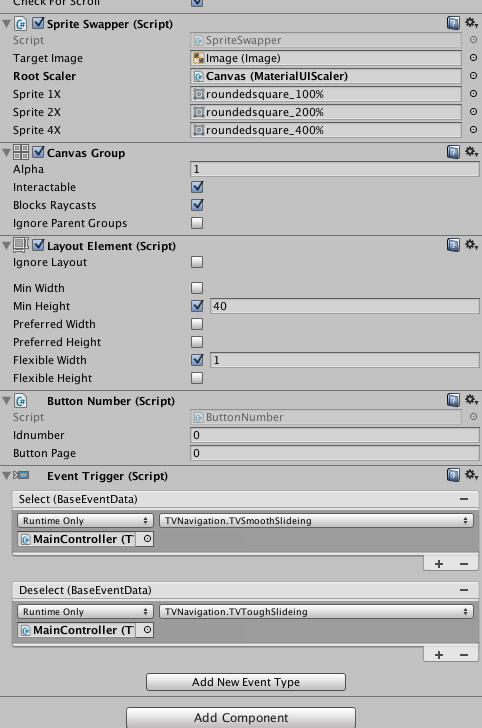
Task: Pick object for Select event MainController
Action: tap(147, 539)
